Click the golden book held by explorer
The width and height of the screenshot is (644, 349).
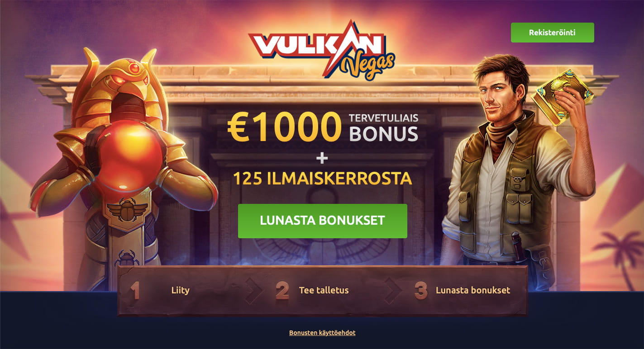[562, 97]
